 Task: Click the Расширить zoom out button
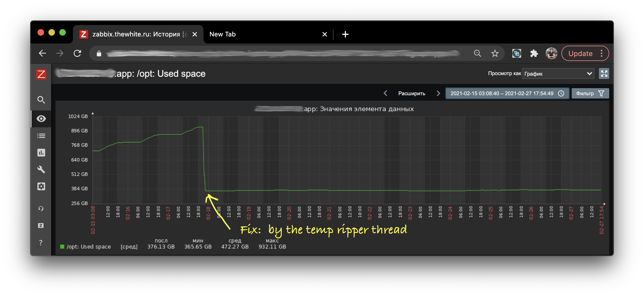point(411,93)
